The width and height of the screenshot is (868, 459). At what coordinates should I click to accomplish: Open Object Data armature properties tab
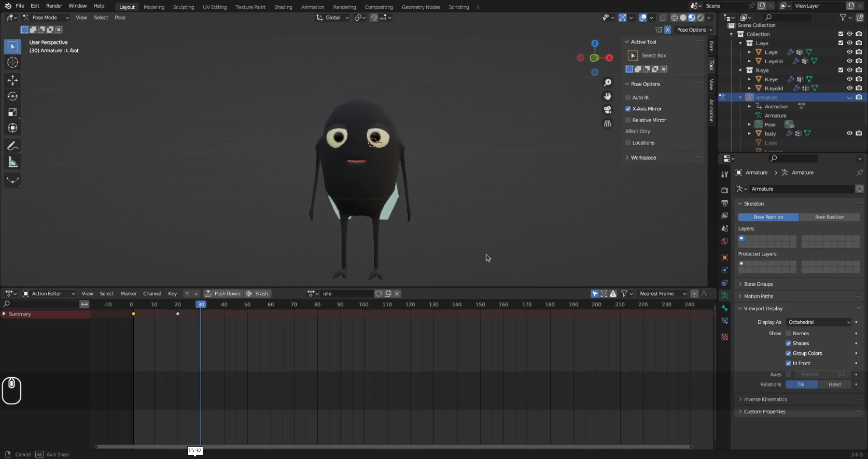click(x=724, y=295)
